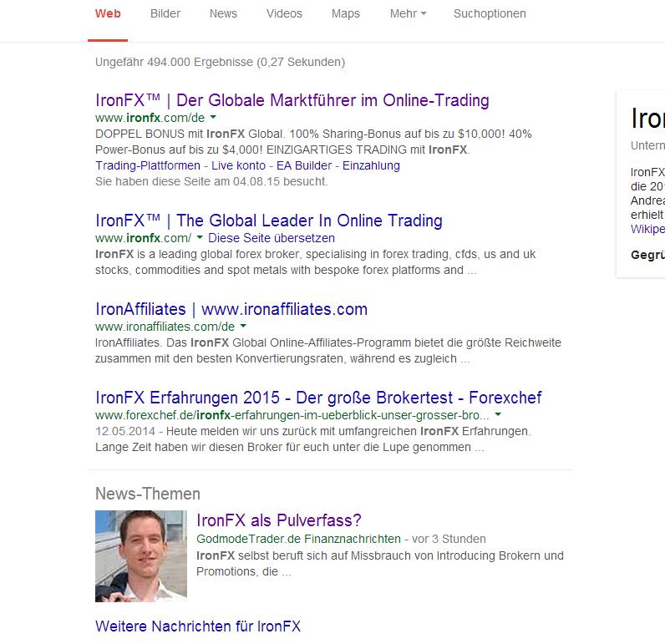This screenshot has height=644, width=665.
Task: Switch to the Bilder tab
Action: (165, 13)
